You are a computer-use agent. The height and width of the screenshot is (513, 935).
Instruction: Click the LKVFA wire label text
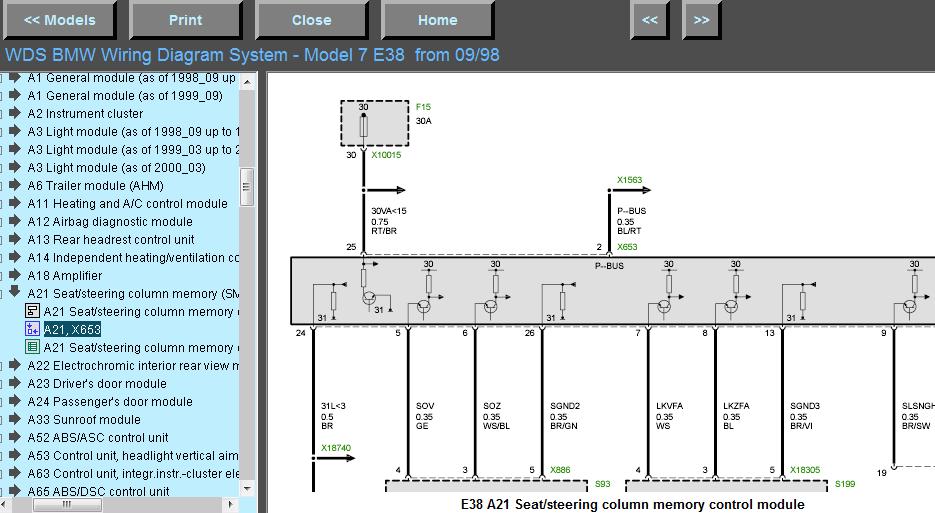click(x=670, y=406)
